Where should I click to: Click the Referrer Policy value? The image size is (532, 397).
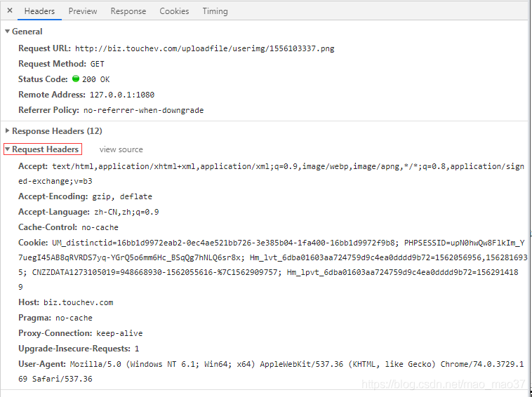coord(143,110)
